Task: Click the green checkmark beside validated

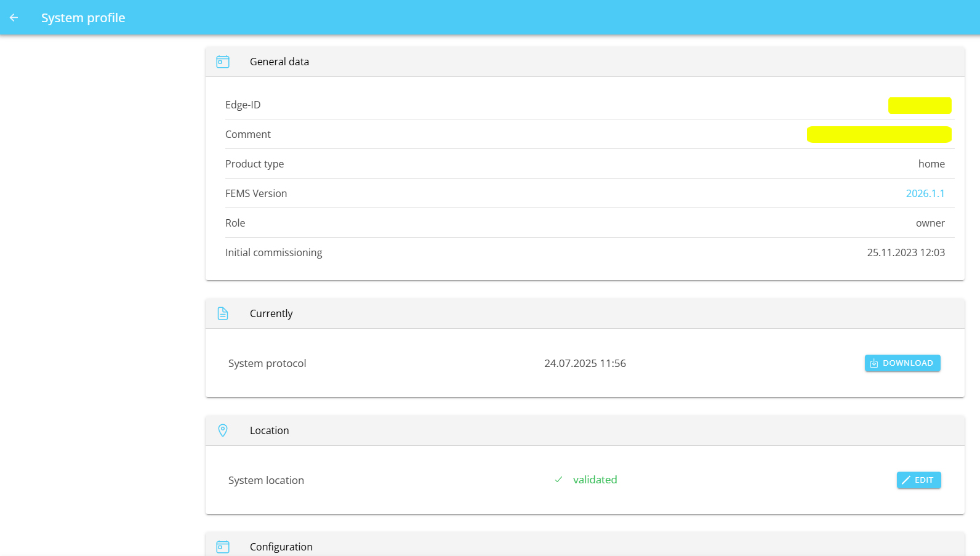Action: pyautogui.click(x=558, y=480)
